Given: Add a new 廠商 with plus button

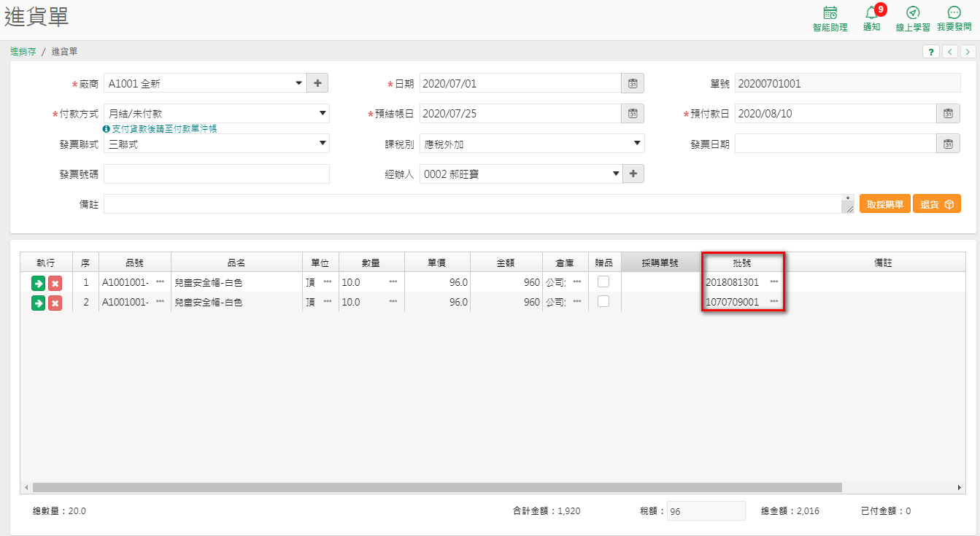Looking at the screenshot, I should pyautogui.click(x=317, y=83).
